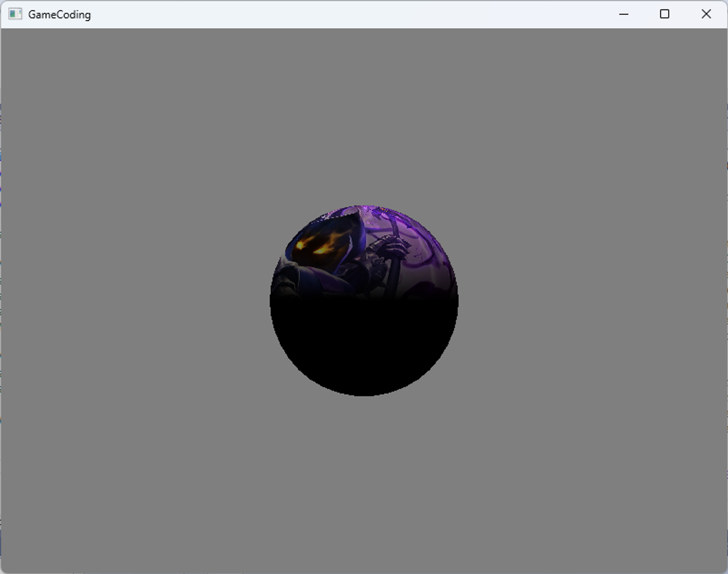Image resolution: width=728 pixels, height=574 pixels.
Task: Click the black lower half of the sphere
Action: pos(364,346)
